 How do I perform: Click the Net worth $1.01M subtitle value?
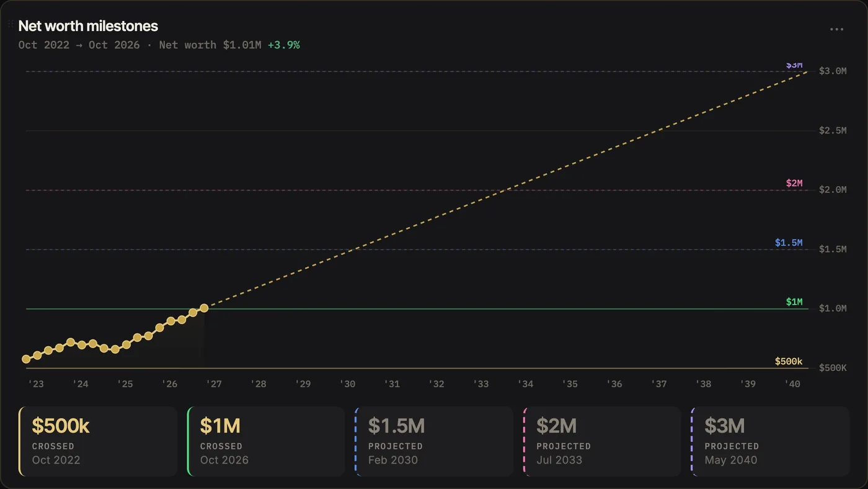210,45
